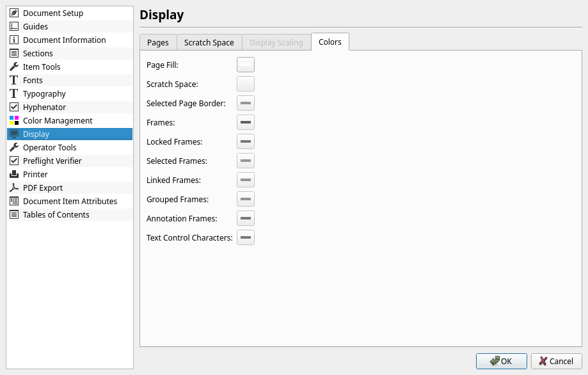The image size is (588, 375).
Task: Change the Page Fill color swatch
Action: pos(246,65)
